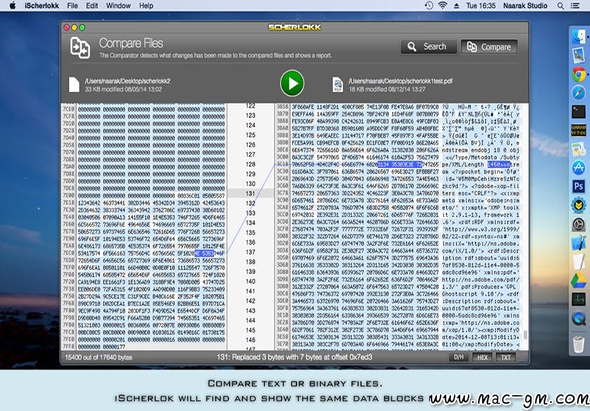Viewport: 590px width, 411px height.
Task: Click the Tue 16:35 clock
Action: (x=481, y=6)
